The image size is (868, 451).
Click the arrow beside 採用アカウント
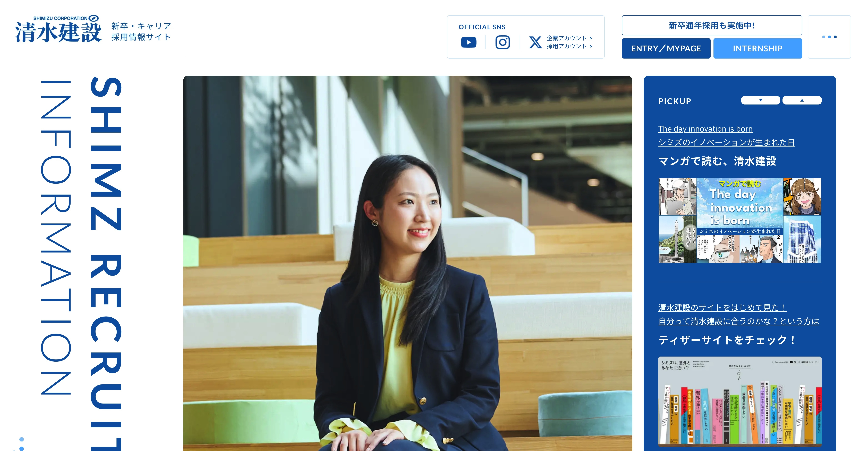pos(591,46)
